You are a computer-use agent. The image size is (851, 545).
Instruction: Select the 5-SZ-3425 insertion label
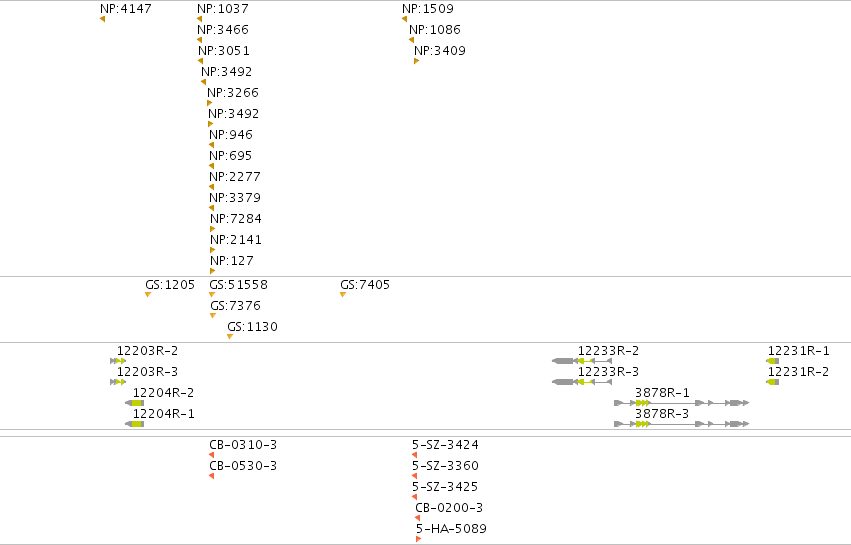coord(445,487)
